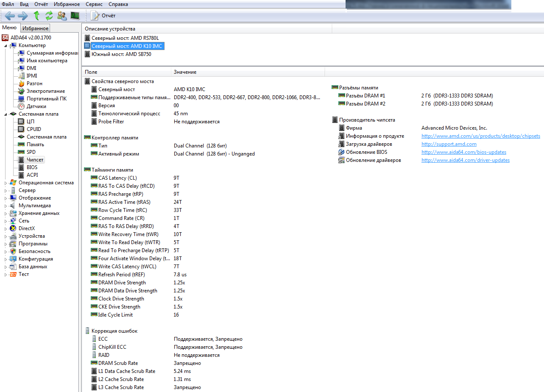Image resolution: width=544 pixels, height=392 pixels.
Task: Switch to the Избранное sidebar tab
Action: (35, 28)
